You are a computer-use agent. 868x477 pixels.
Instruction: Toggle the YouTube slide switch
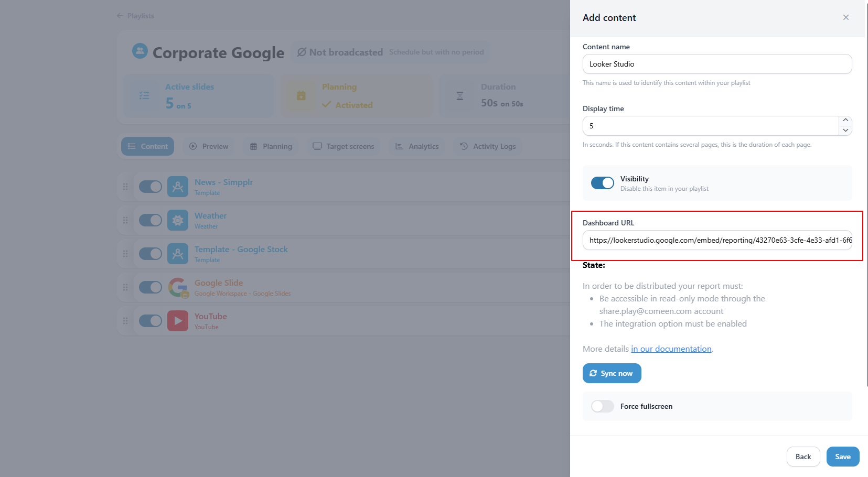coord(151,321)
